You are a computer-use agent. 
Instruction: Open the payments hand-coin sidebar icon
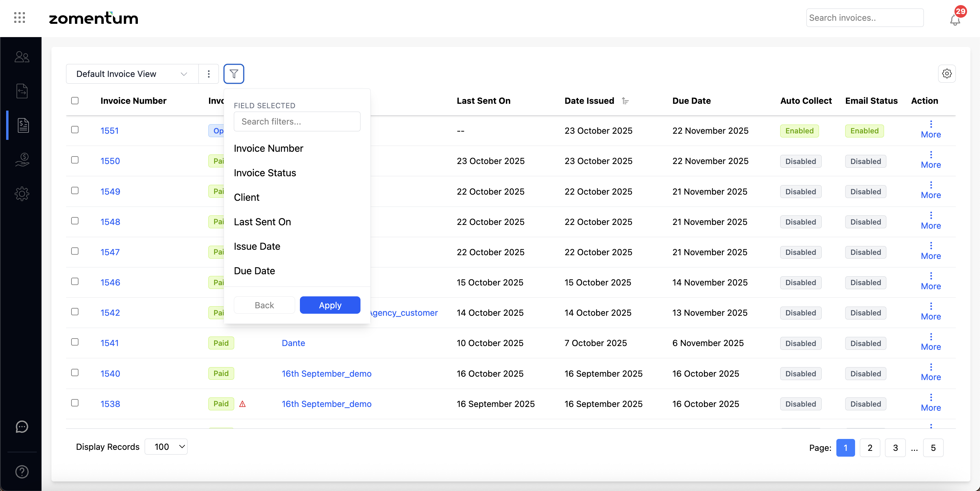coord(22,159)
